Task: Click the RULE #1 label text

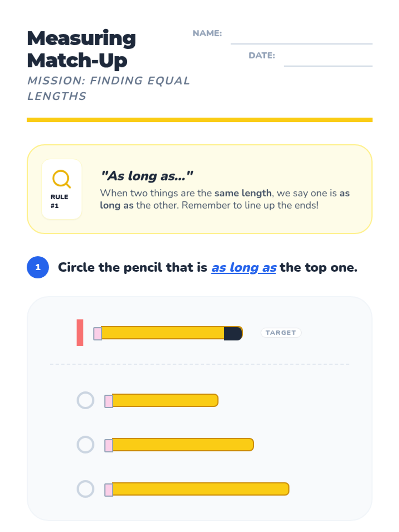Action: [x=59, y=201]
